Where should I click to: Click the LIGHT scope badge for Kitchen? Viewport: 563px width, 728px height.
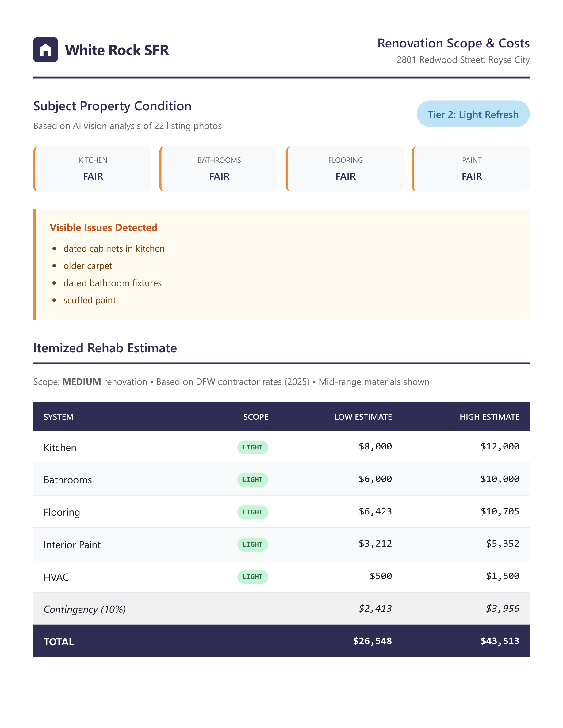[x=252, y=447]
